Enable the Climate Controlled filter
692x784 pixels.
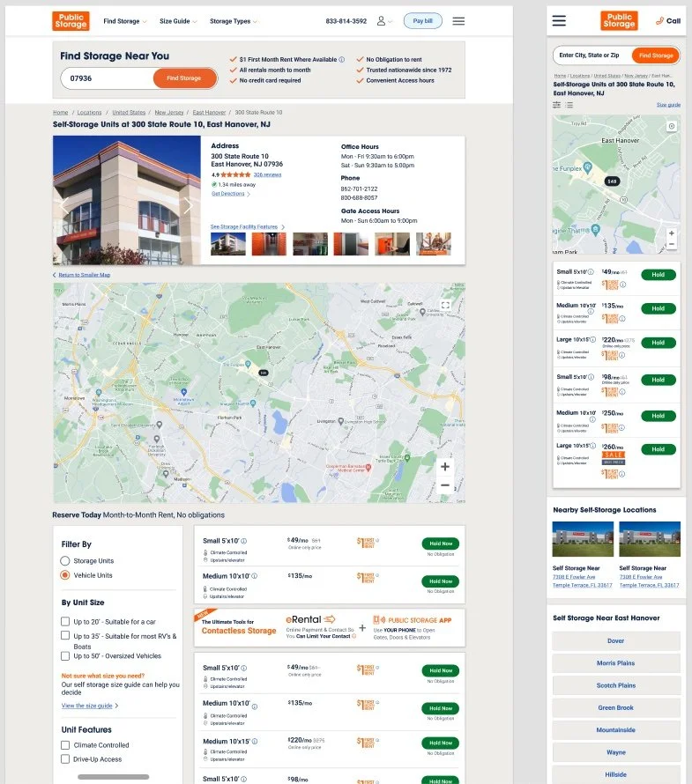pyautogui.click(x=65, y=745)
